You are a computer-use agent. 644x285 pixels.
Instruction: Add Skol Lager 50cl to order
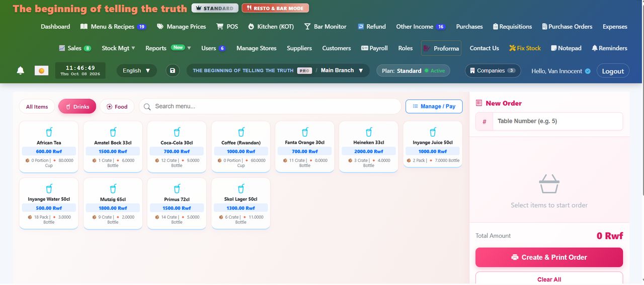(x=240, y=203)
